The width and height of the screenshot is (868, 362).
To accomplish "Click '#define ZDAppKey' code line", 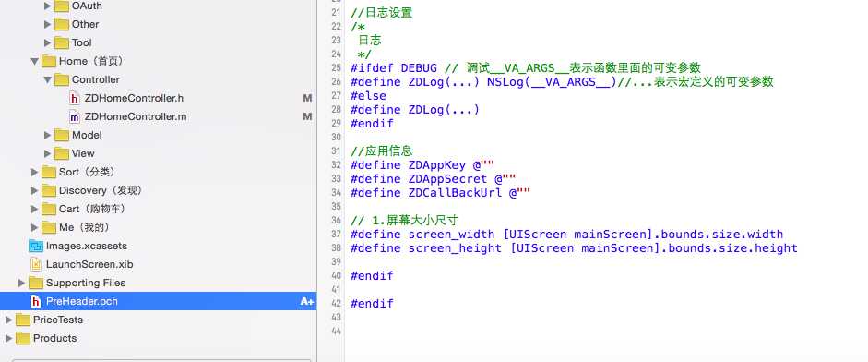I will (x=422, y=165).
